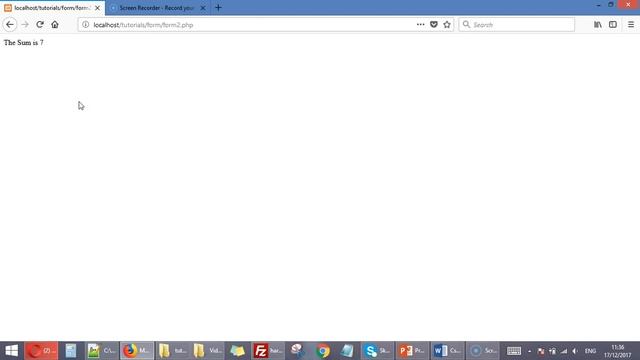Image resolution: width=640 pixels, height=360 pixels.
Task: Show site information for localhost
Action: click(x=85, y=24)
